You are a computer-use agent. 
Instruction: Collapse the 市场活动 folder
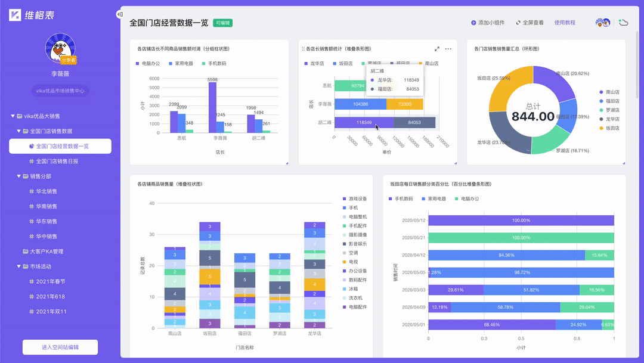coord(19,266)
